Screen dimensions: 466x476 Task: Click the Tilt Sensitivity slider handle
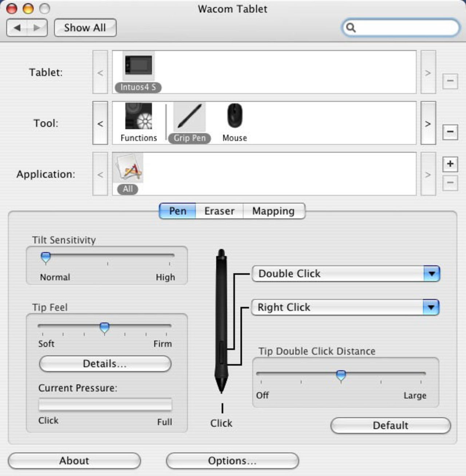(46, 258)
